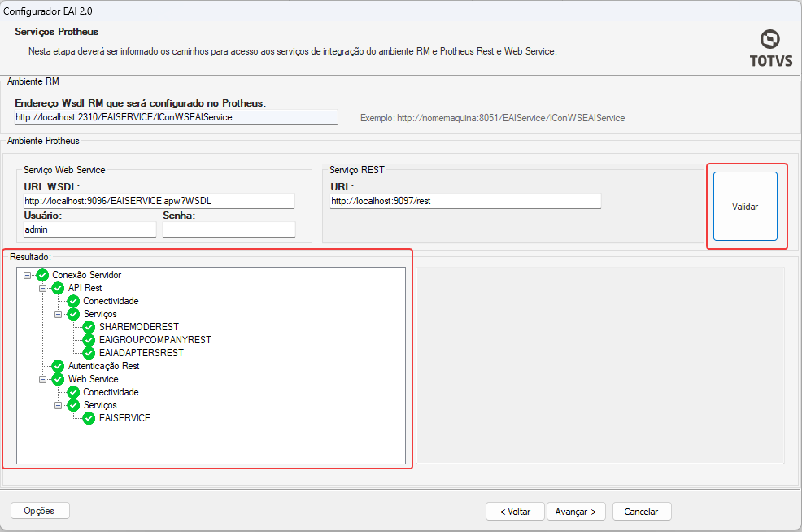802x532 pixels.
Task: Click the check icon next to SHAREMODEREST
Action: [x=89, y=327]
